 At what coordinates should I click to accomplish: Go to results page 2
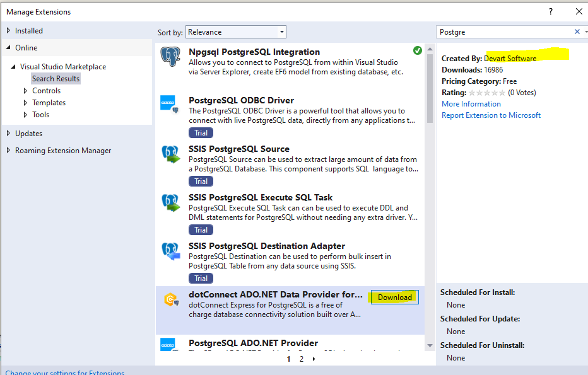tap(301, 359)
